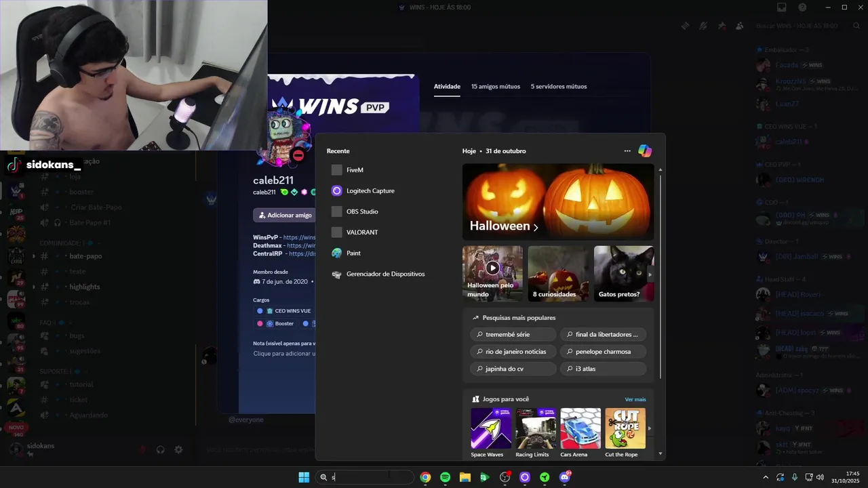Open the Cars Arena game tile
Viewport: 868px width, 488px height.
[580, 433]
